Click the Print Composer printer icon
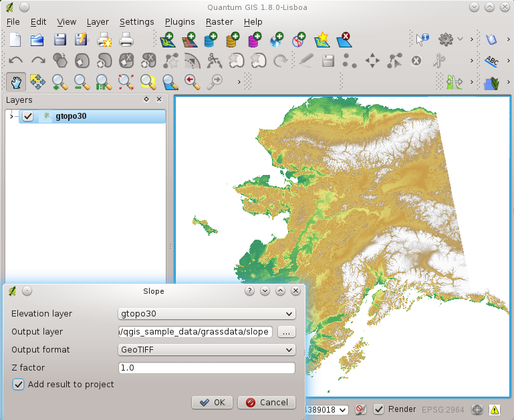Viewport: 514px width, 420px height. click(126, 39)
